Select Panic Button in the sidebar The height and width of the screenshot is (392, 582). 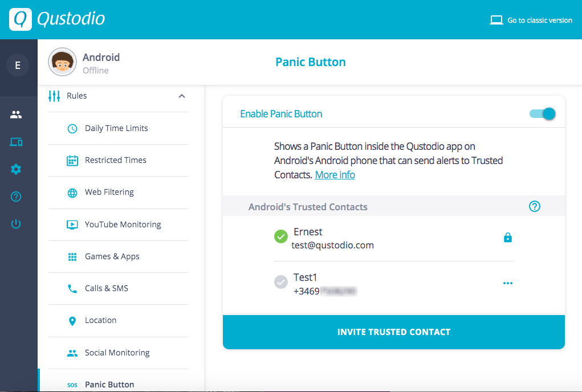tap(118, 381)
